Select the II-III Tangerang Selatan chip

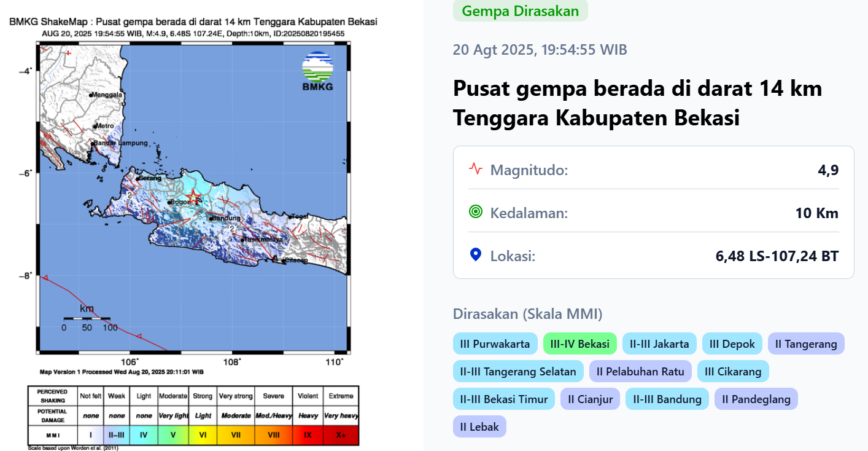[518, 371]
